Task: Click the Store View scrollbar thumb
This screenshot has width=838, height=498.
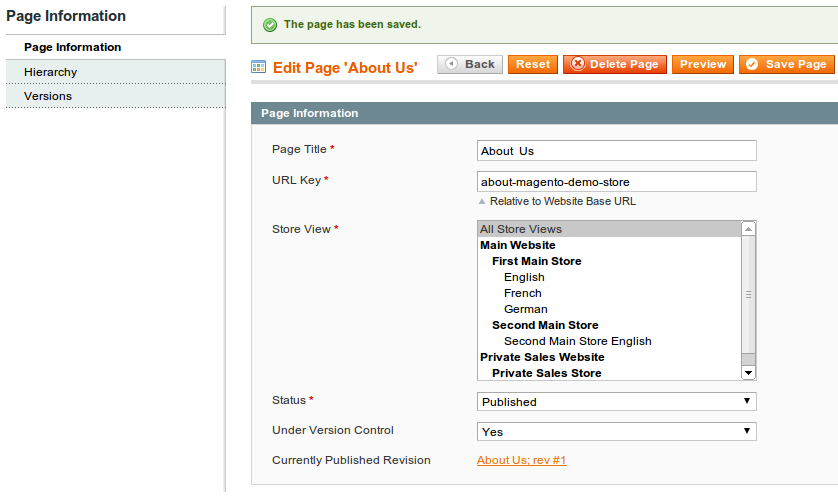Action: click(x=748, y=294)
